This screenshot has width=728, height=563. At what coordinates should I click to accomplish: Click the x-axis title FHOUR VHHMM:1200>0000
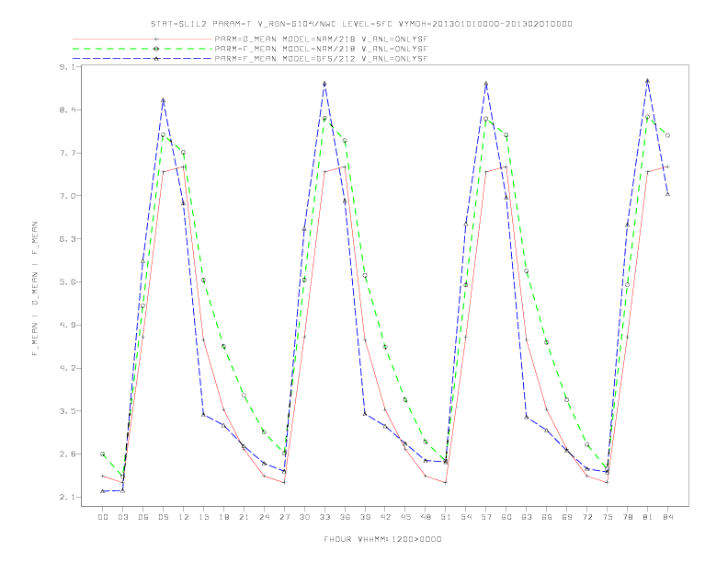coord(382,539)
